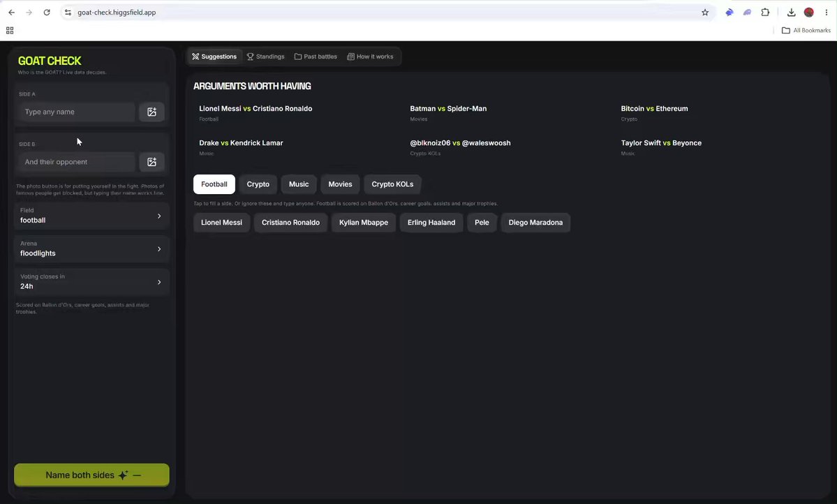
Task: Select the Crypto category filter
Action: 258,184
